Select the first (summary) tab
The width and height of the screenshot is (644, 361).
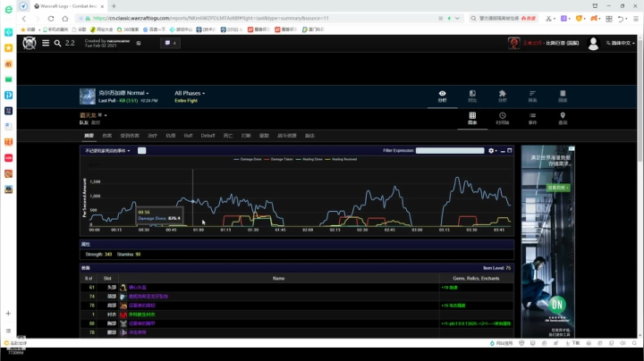click(89, 136)
